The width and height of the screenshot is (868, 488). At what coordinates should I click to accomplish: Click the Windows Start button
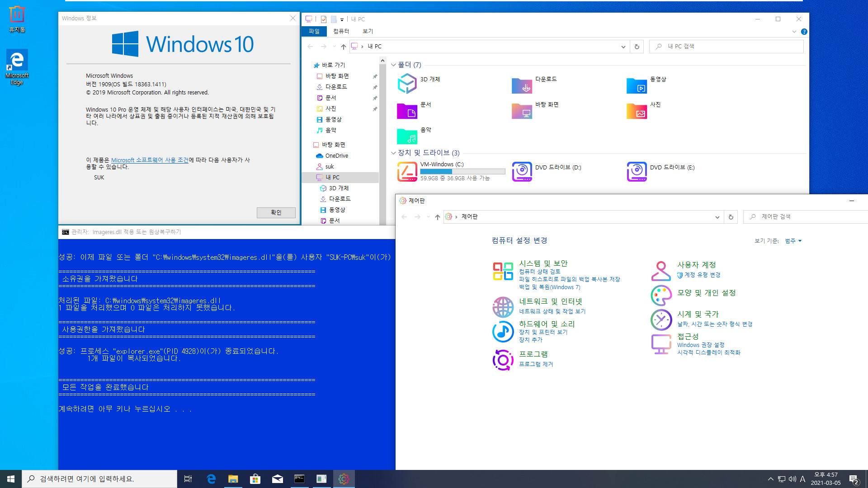pos(11,479)
